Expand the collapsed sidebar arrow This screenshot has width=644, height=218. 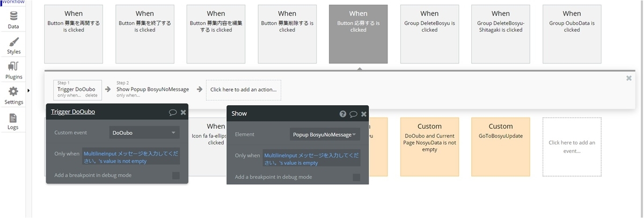point(28,90)
